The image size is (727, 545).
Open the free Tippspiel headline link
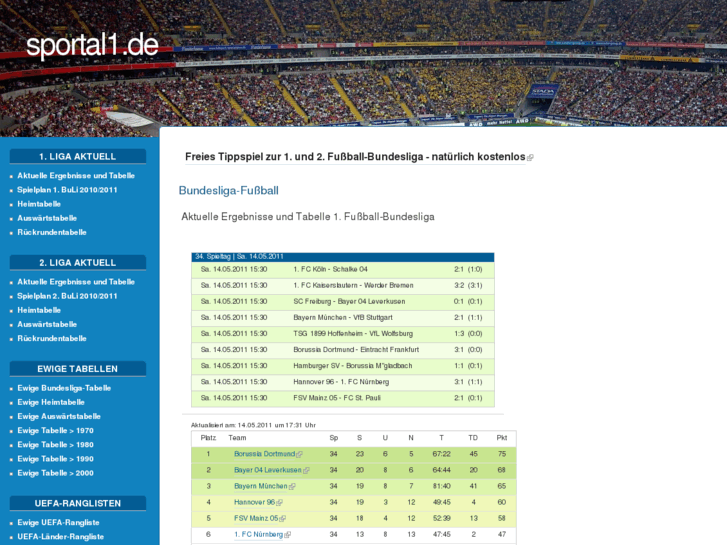(x=355, y=157)
